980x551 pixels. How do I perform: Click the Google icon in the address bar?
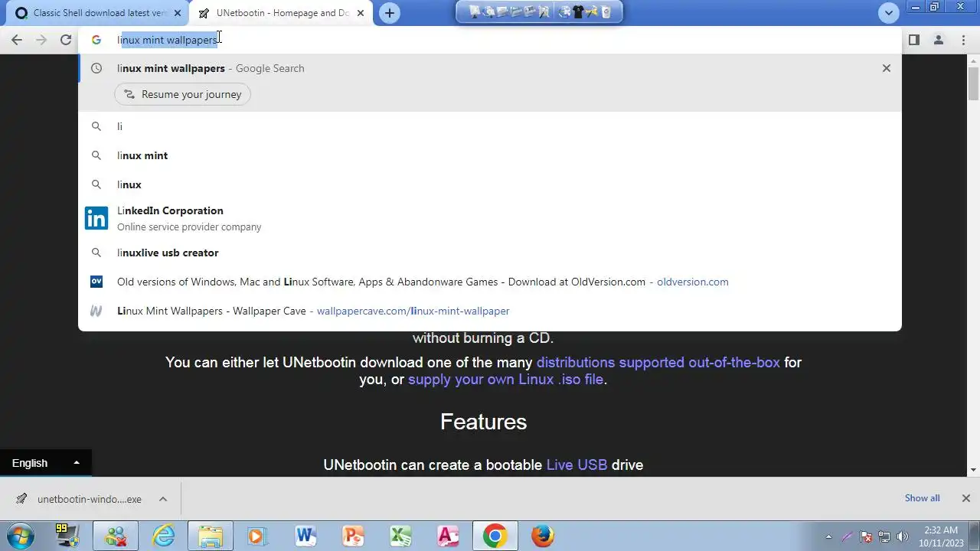point(96,40)
